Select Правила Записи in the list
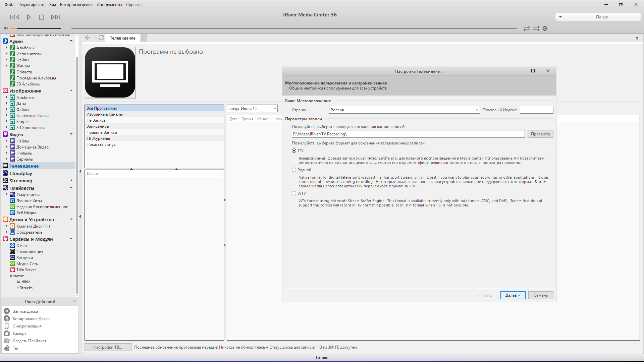 (x=154, y=132)
